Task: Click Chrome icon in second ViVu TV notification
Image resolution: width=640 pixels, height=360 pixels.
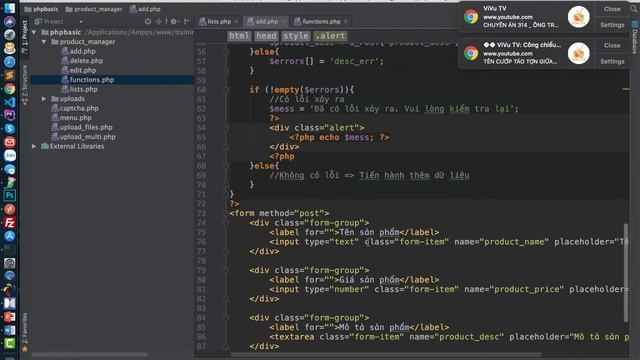Action: (471, 53)
